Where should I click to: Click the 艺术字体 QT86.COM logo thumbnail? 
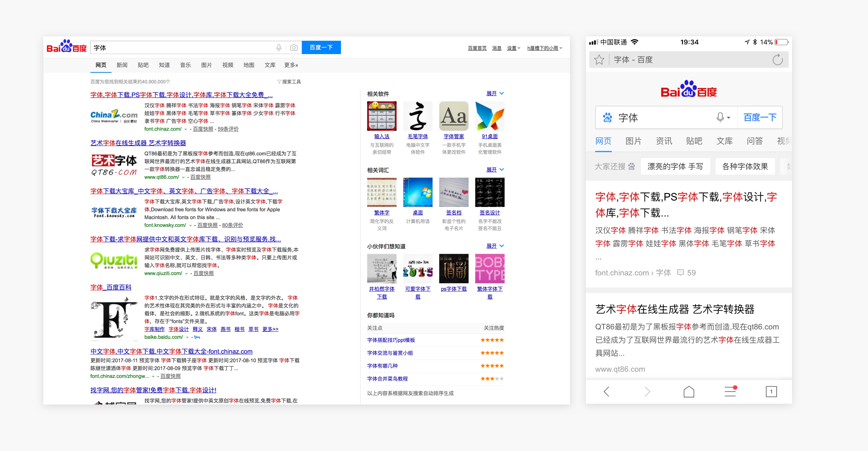point(114,165)
